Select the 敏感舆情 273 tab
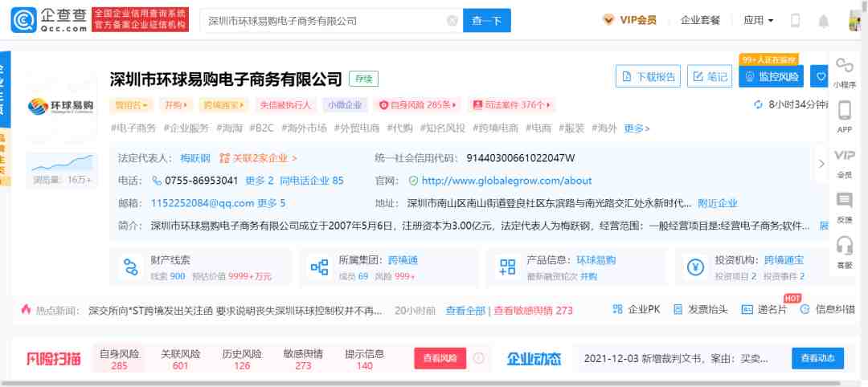The image size is (868, 387). click(303, 359)
